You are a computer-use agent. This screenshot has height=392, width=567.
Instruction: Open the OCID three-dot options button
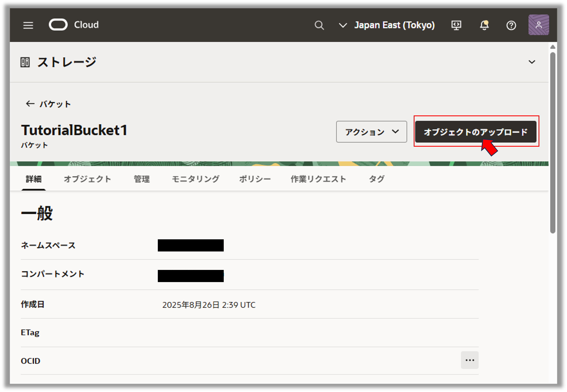point(469,360)
